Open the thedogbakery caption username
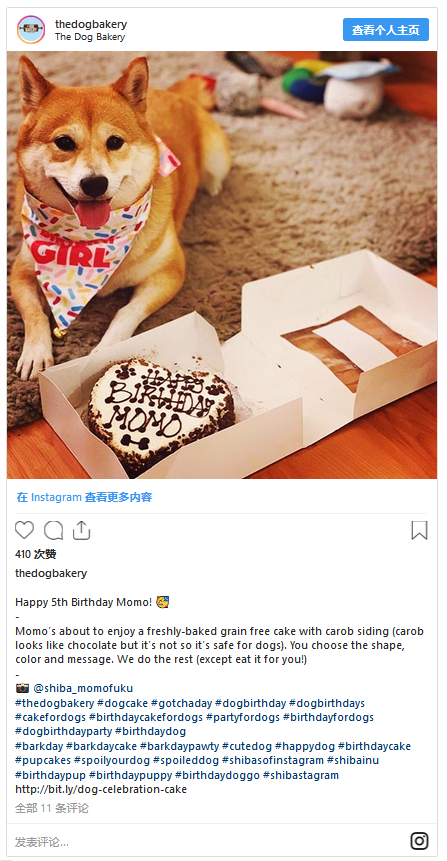The height and width of the screenshot is (861, 447). [51, 573]
